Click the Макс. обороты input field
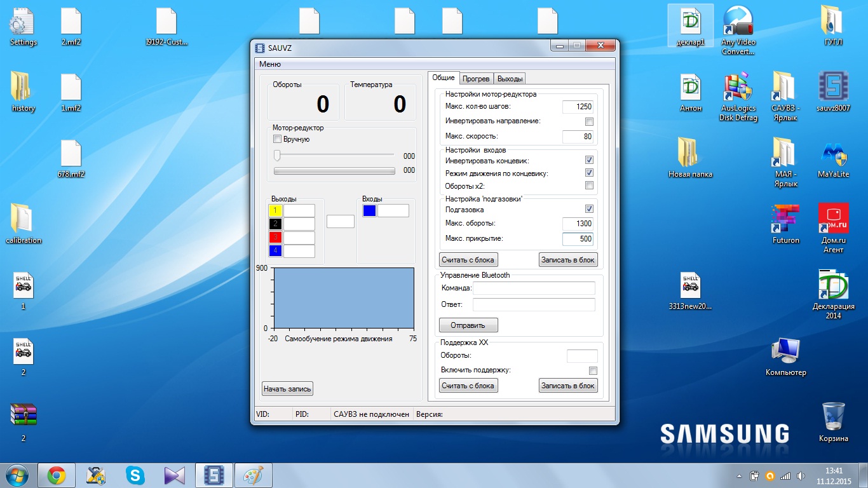 point(578,224)
